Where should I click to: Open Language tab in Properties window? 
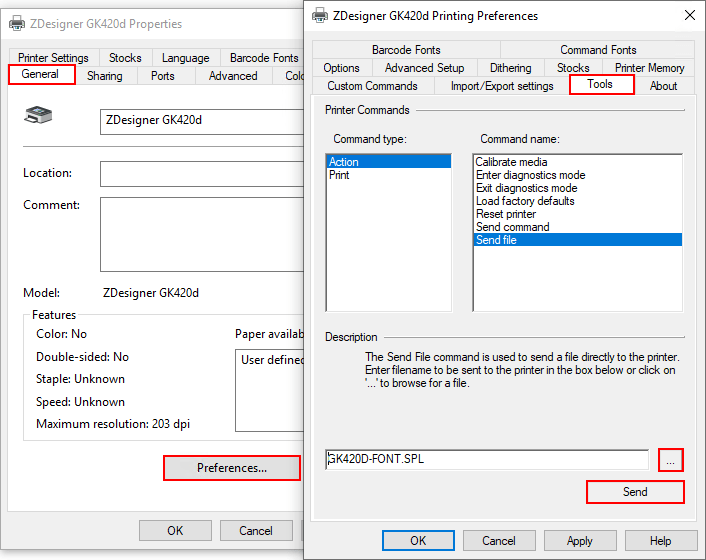(186, 58)
